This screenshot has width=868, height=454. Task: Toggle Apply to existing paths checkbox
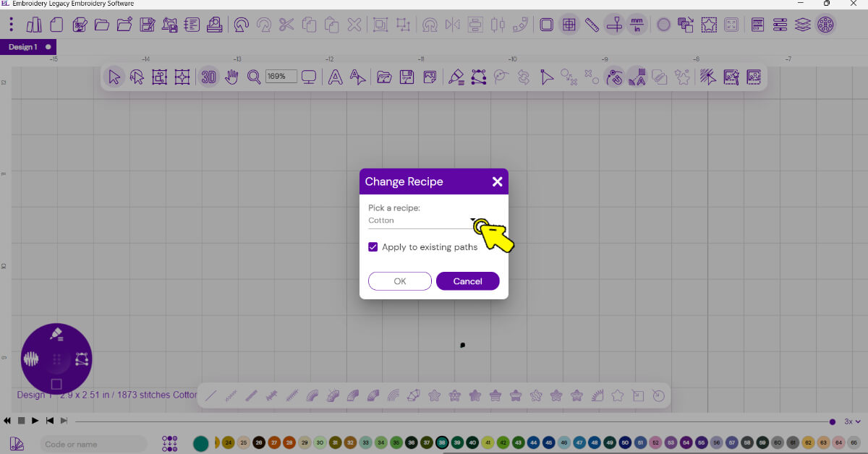point(373,247)
